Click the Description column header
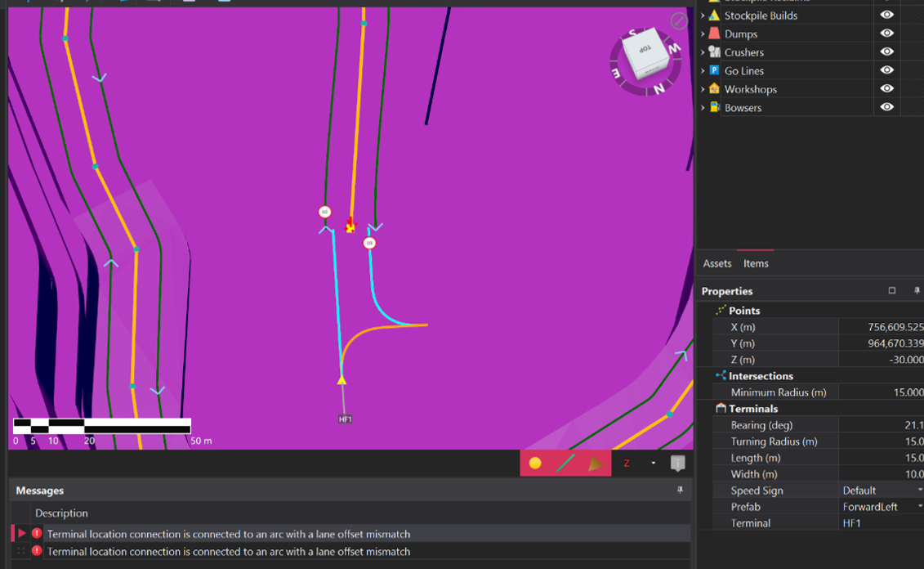Image resolution: width=924 pixels, height=569 pixels. tap(61, 513)
